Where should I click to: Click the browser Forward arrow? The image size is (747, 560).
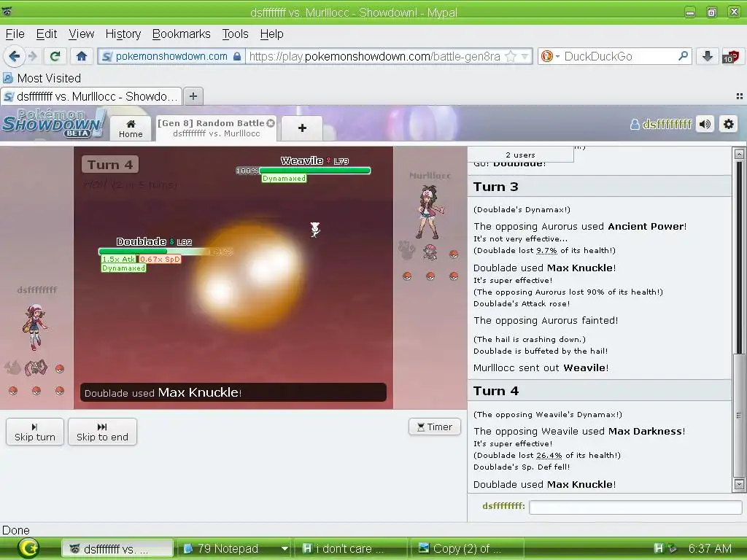point(32,56)
